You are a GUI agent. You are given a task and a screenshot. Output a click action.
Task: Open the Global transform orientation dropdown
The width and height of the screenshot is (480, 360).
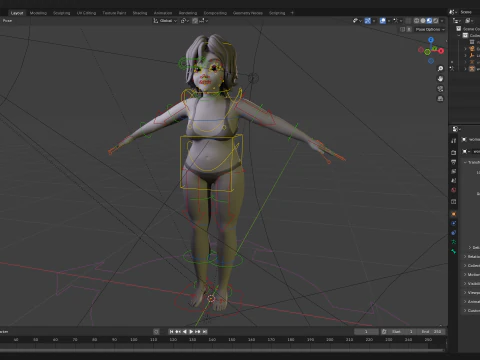pos(165,21)
